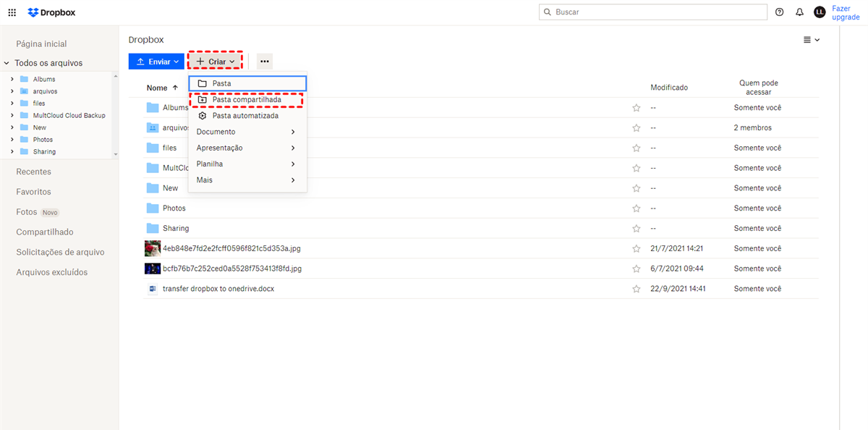This screenshot has width=868, height=430.
Task: Open the Criar dropdown button
Action: click(x=216, y=62)
